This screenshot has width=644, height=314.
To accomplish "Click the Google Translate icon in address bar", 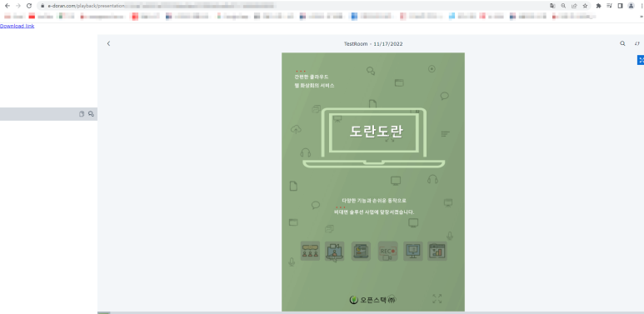I will pos(552,6).
